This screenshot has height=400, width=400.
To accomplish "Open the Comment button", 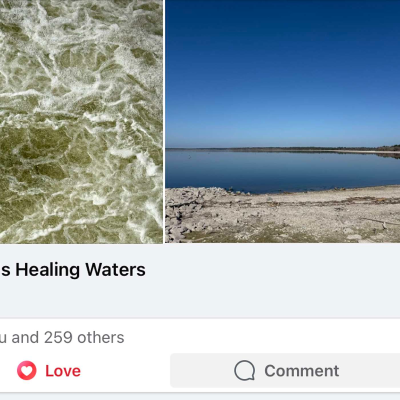I will 285,370.
